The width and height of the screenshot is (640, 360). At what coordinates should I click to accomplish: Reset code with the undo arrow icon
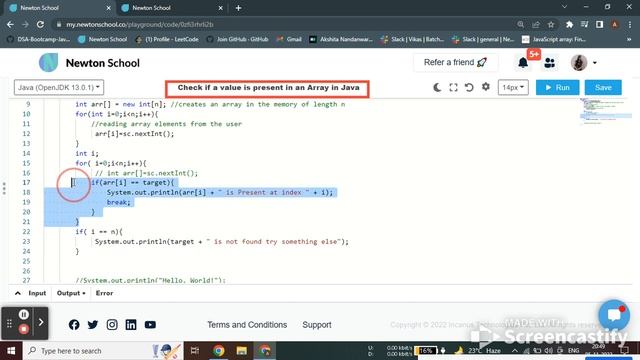(x=469, y=87)
